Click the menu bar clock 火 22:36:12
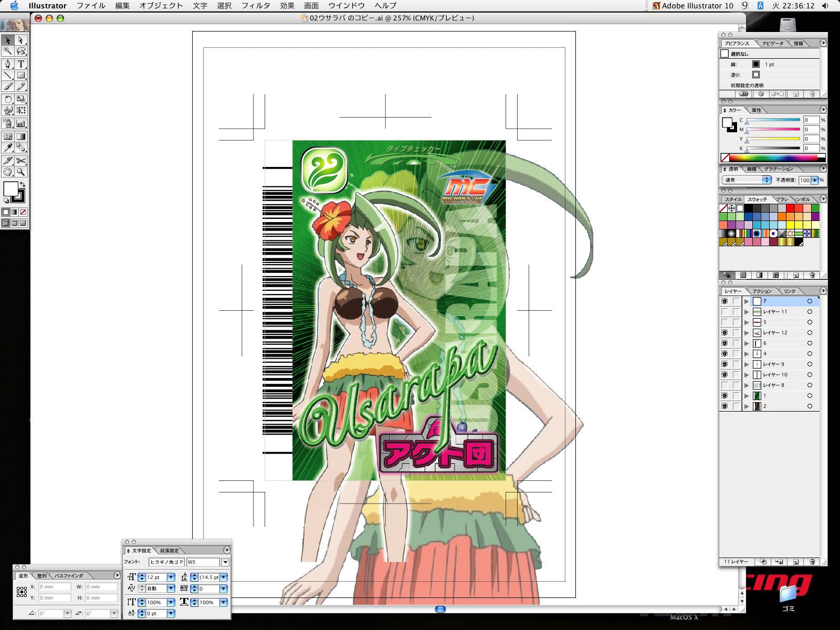Screen dimensions: 840x630 (793, 6)
